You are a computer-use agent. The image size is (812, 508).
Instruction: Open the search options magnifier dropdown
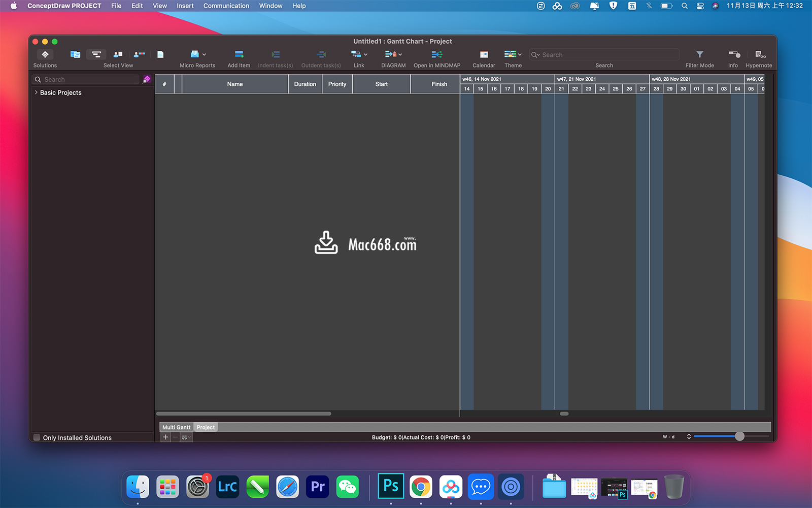tap(535, 55)
